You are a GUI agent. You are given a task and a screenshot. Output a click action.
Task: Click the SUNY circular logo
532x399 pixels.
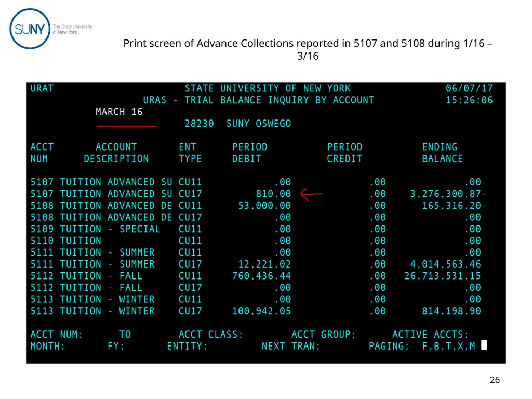coord(30,29)
